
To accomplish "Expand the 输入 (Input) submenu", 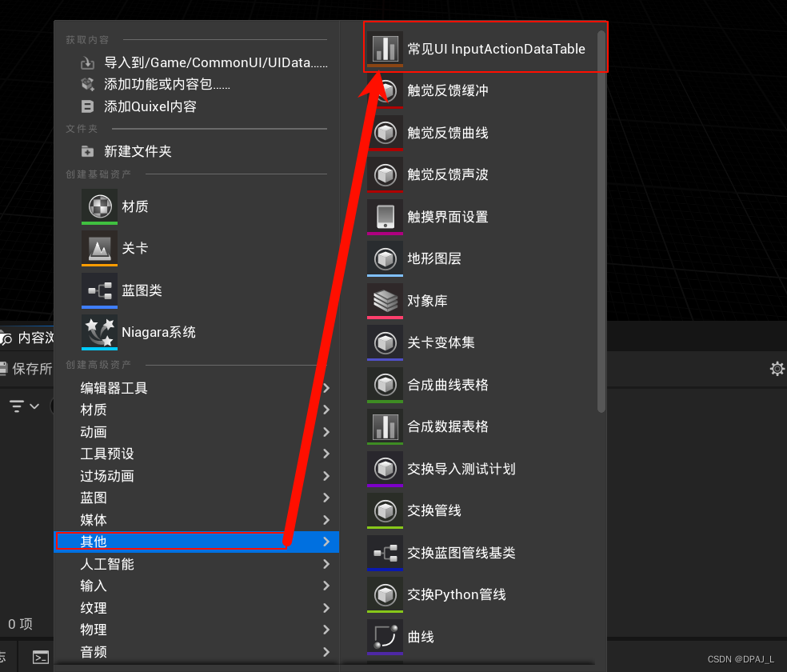I will [94, 586].
